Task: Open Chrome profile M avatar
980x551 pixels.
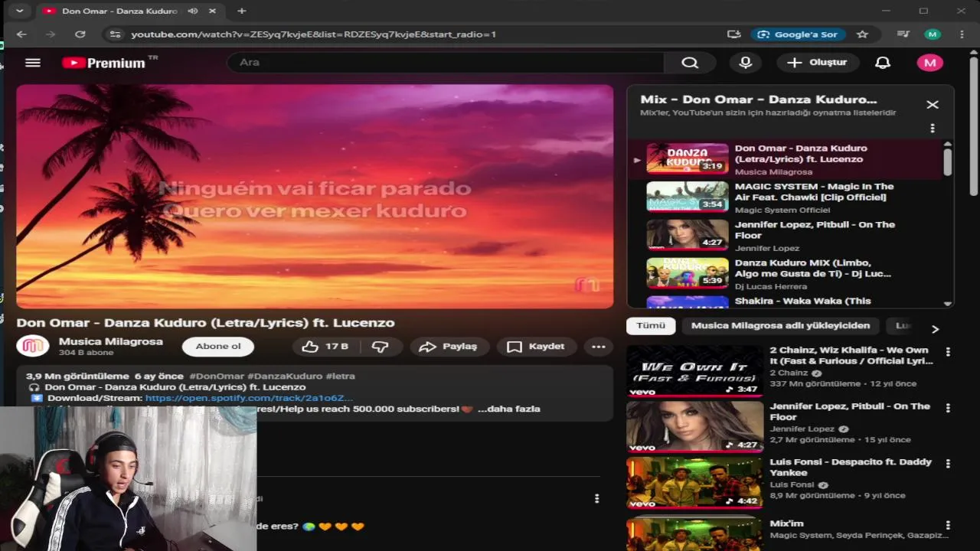Action: pyautogui.click(x=932, y=34)
